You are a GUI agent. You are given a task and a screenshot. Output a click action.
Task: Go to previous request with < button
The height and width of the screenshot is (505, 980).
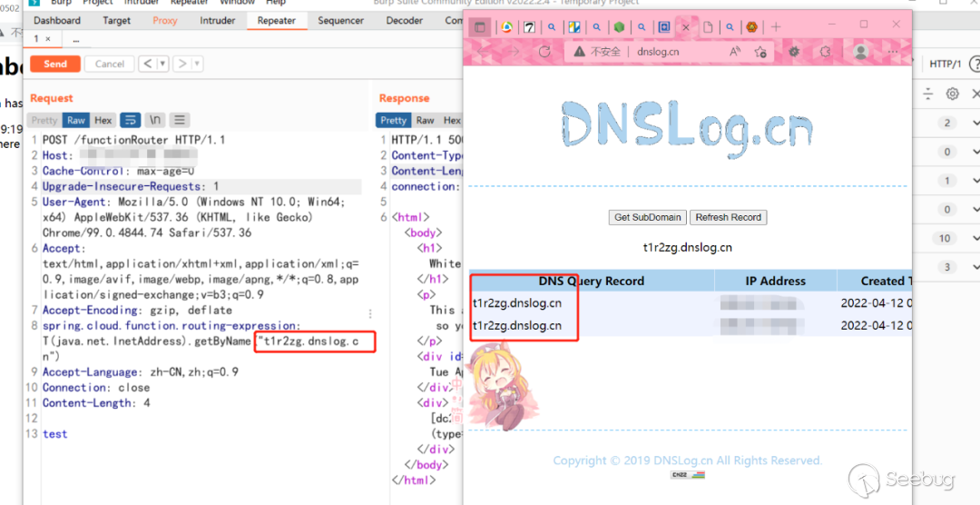coord(147,64)
